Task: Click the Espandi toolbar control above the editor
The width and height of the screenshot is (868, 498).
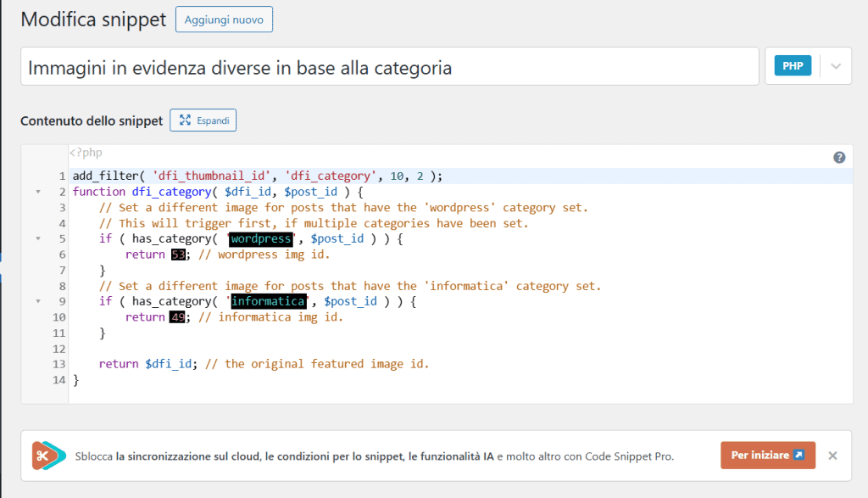Action: point(203,120)
